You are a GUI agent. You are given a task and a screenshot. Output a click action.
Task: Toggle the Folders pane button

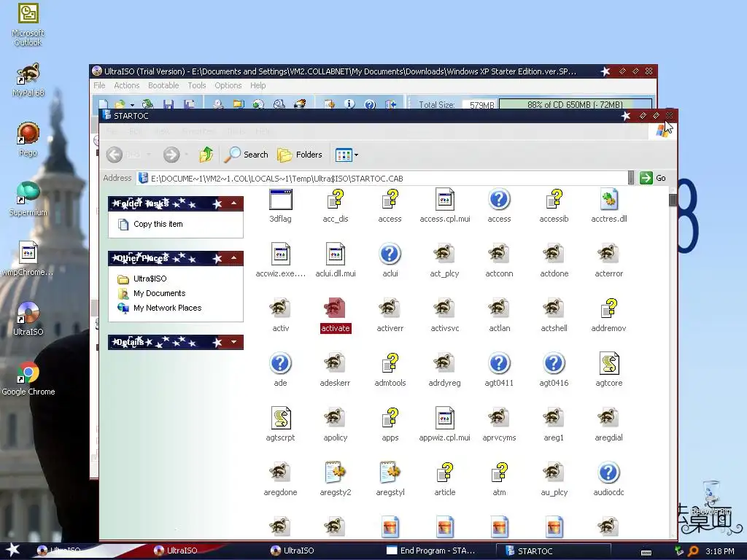click(x=300, y=155)
